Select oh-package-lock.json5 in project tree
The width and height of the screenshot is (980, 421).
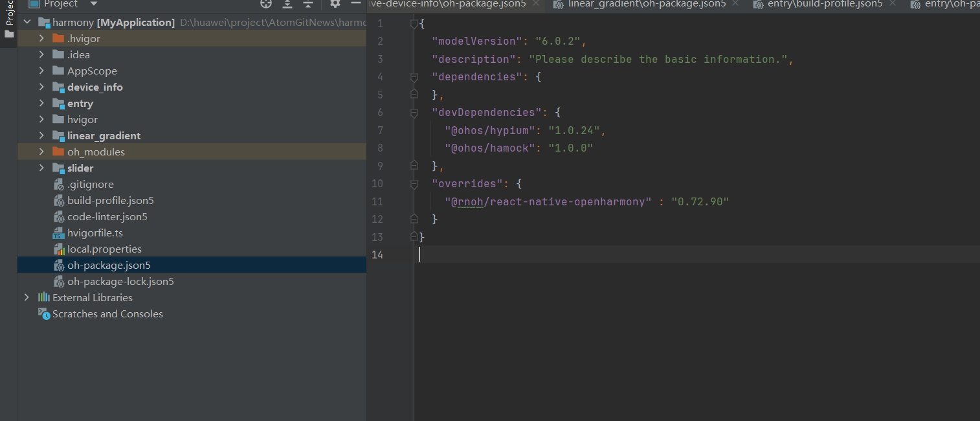tap(120, 282)
